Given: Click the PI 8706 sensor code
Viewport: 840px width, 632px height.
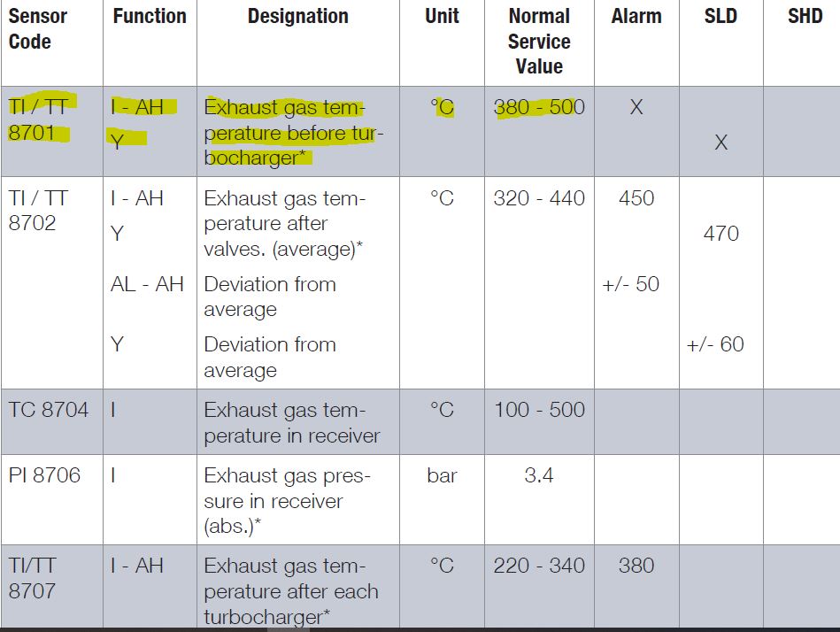Looking at the screenshot, I should tap(44, 475).
